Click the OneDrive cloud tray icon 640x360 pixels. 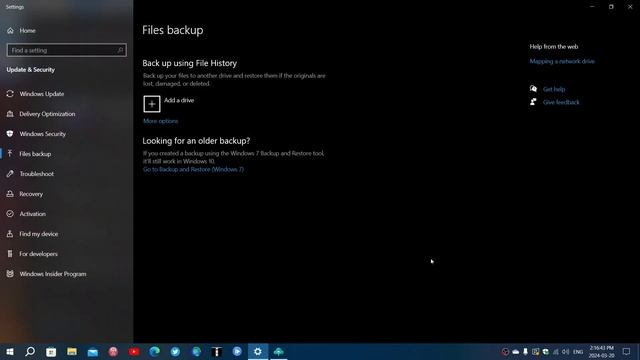pyautogui.click(x=516, y=351)
